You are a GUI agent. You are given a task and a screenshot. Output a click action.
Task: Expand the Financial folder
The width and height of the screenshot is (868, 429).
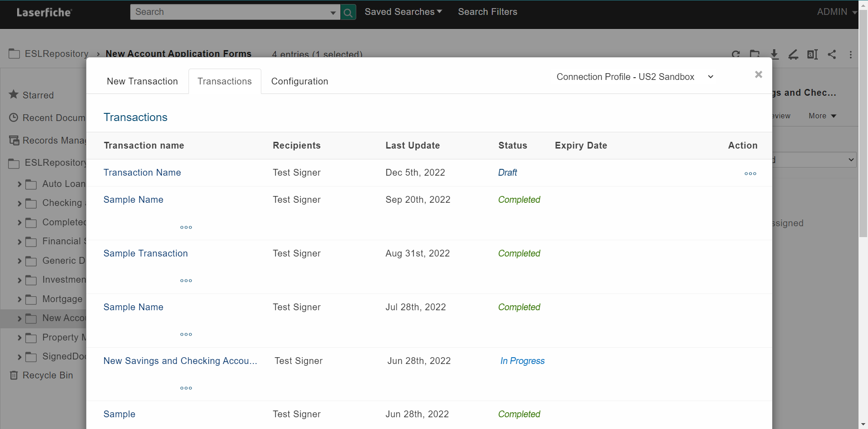(x=19, y=242)
